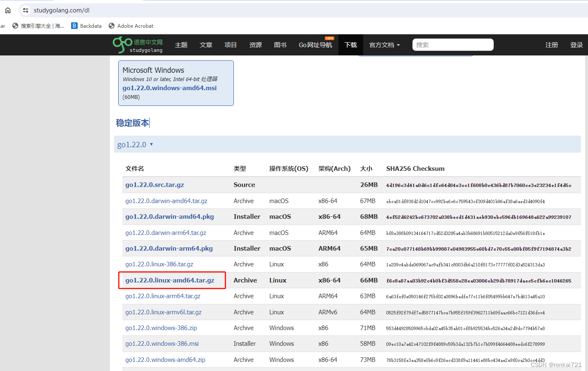Click the (60MB) size text in featured box

coord(131,97)
